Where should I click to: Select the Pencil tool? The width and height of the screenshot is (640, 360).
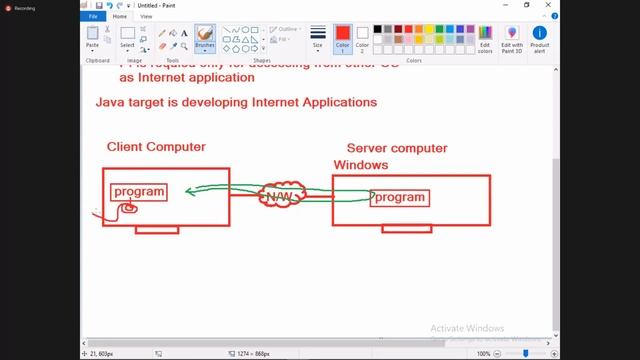pyautogui.click(x=162, y=33)
